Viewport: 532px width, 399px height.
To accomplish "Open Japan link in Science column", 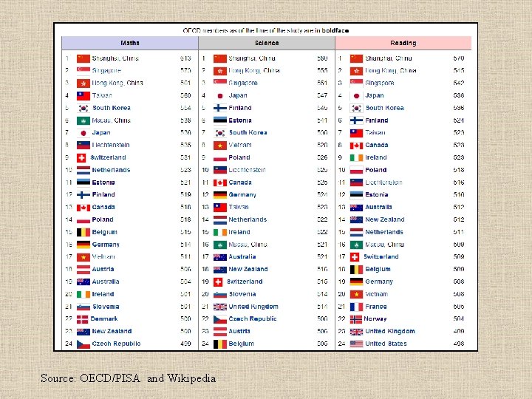I will [x=238, y=95].
